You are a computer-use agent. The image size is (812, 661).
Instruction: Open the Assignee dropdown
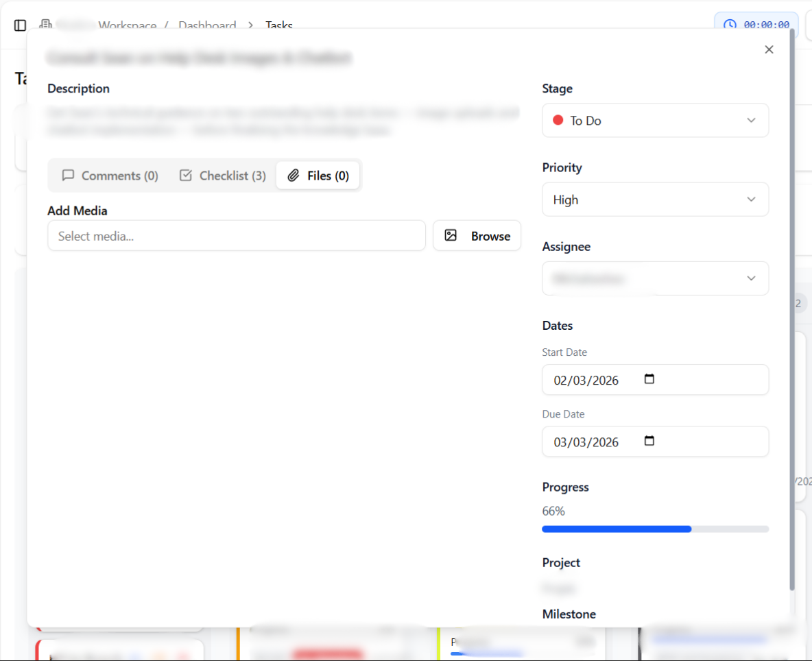(655, 278)
